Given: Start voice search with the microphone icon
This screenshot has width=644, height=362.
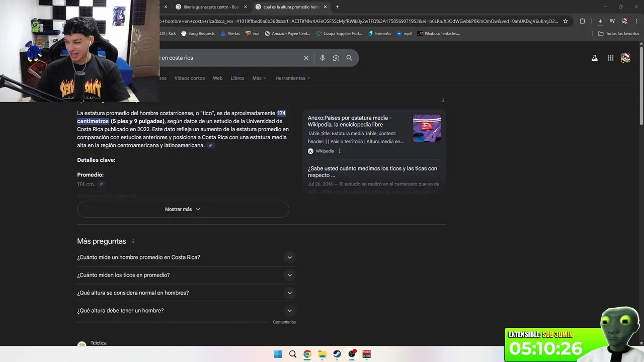Looking at the screenshot, I should pyautogui.click(x=323, y=58).
